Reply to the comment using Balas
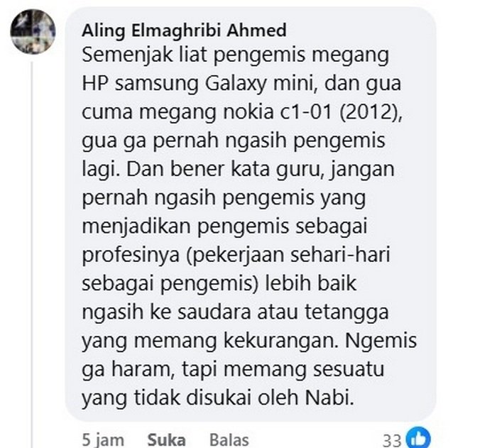This screenshot has width=497, height=448. coord(229,440)
